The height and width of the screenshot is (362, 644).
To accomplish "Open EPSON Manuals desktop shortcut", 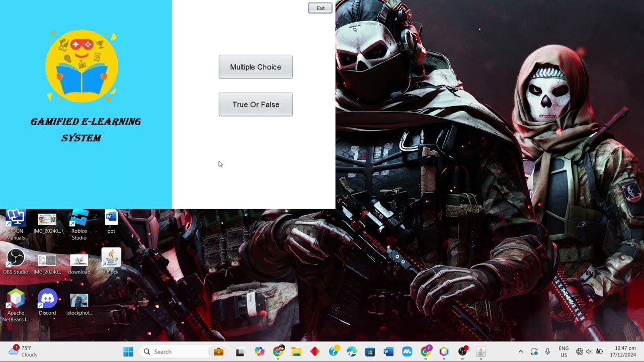I will (16, 225).
